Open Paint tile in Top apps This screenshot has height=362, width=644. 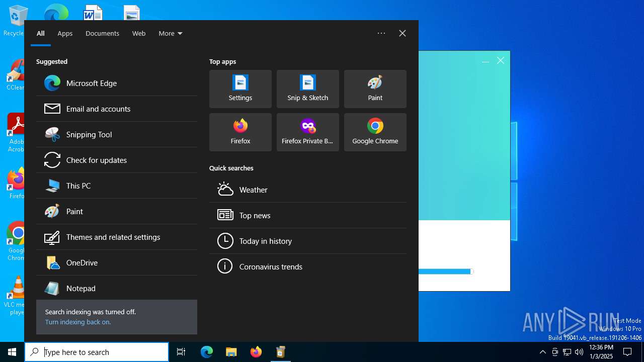pyautogui.click(x=375, y=89)
